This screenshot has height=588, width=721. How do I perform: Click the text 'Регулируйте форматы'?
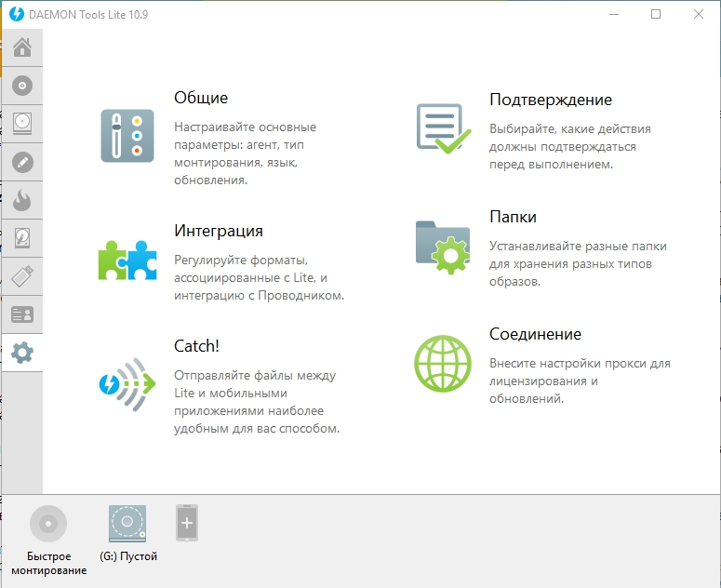click(x=241, y=261)
